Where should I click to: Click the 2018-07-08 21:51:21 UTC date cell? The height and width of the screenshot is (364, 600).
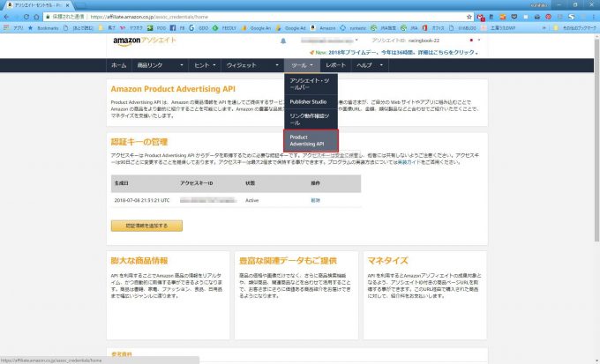(141, 200)
